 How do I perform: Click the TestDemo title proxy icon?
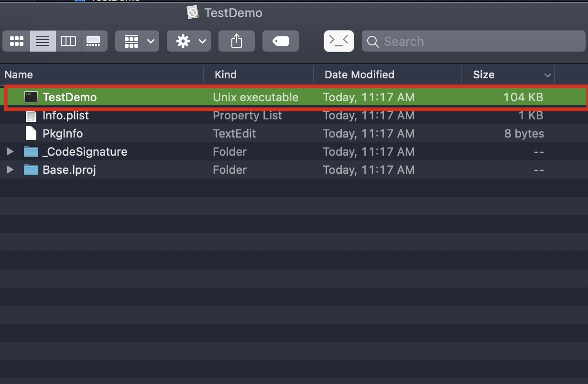point(193,12)
